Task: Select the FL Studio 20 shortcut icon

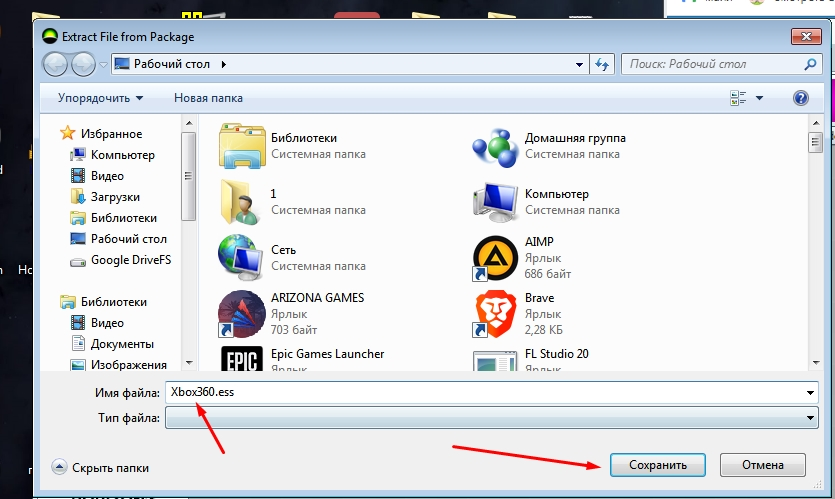Action: 495,359
